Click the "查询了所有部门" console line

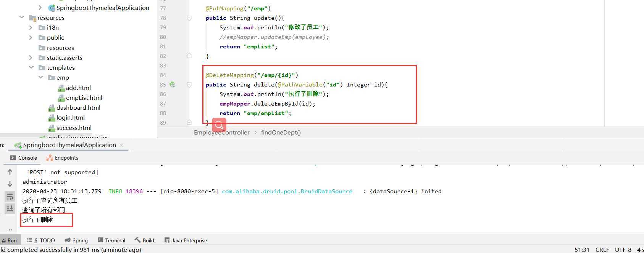pyautogui.click(x=44, y=210)
